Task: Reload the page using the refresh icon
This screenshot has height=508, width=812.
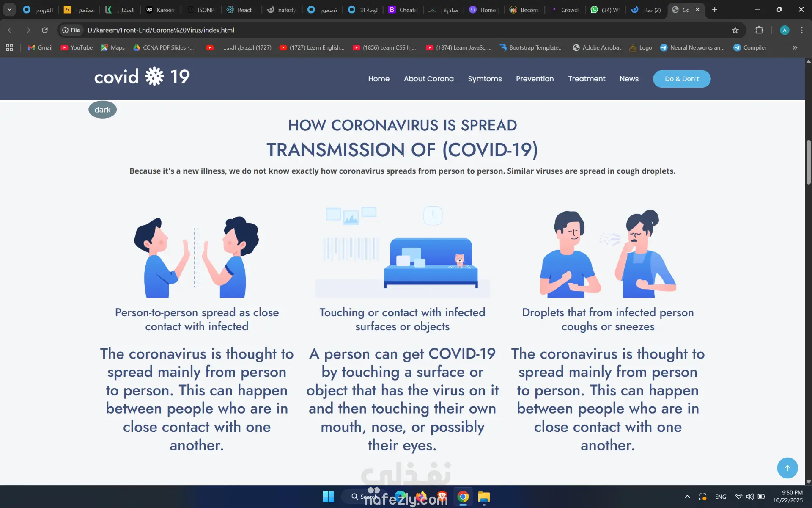Action: (x=44, y=30)
